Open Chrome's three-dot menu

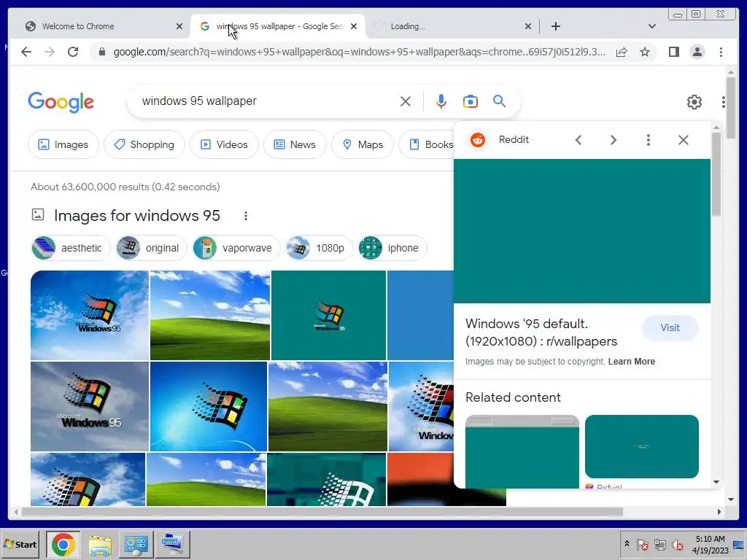click(x=721, y=52)
